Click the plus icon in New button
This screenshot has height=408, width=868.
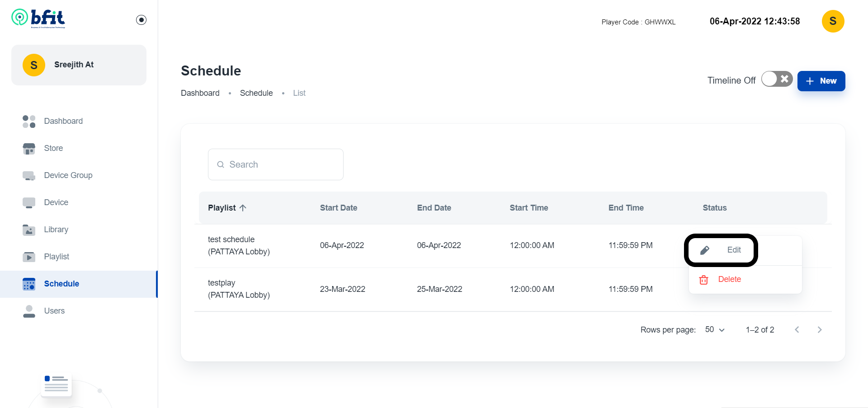pos(810,81)
